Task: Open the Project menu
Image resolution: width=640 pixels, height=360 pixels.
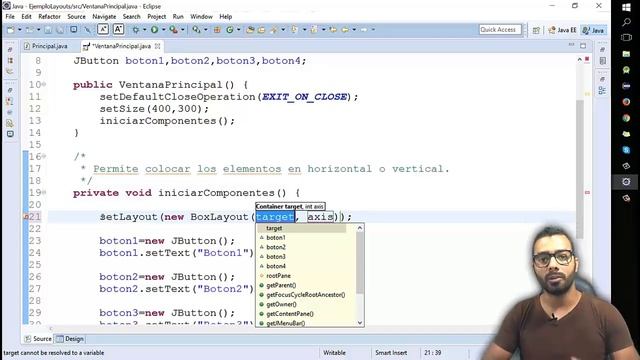Action: [x=156, y=17]
